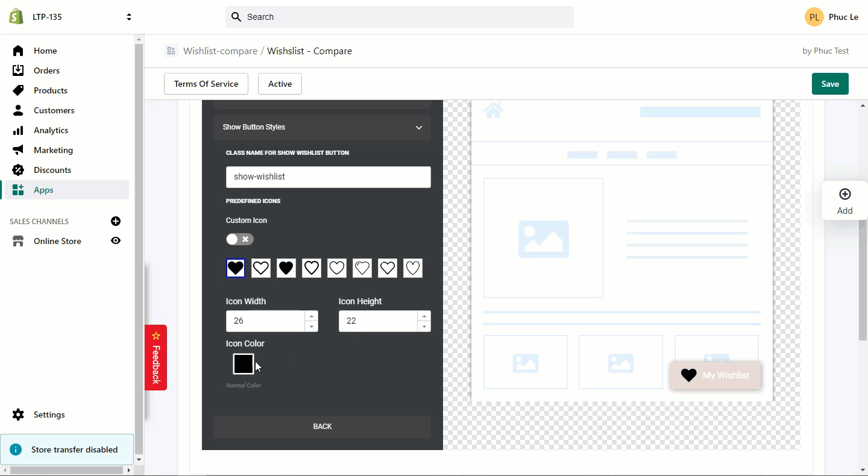Increase the Icon Width value
Image resolution: width=868 pixels, height=476 pixels.
click(311, 316)
